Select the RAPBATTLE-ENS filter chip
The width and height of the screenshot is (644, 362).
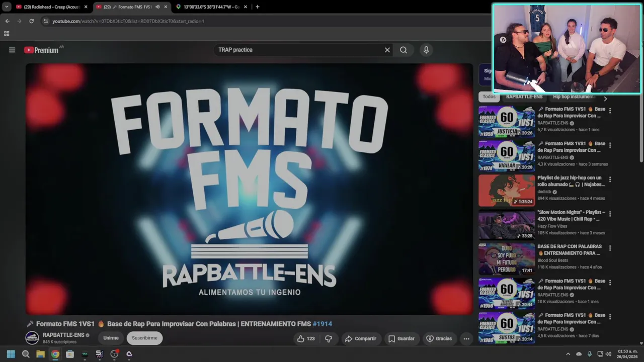[x=524, y=97]
